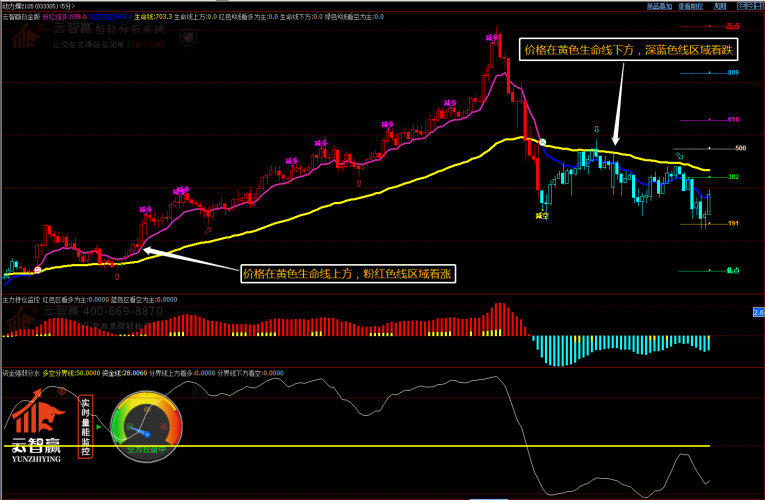Click the 191 yellow level label
Image resolution: width=765 pixels, height=500 pixels.
(733, 223)
